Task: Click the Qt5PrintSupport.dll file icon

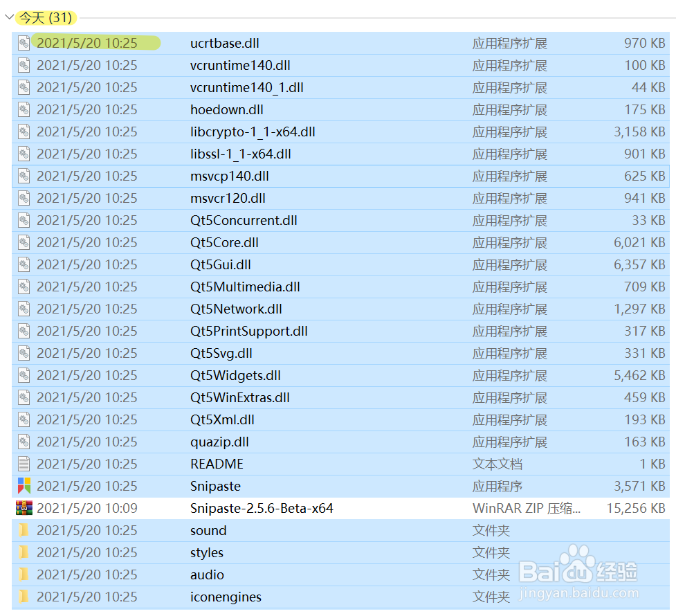Action: point(24,331)
